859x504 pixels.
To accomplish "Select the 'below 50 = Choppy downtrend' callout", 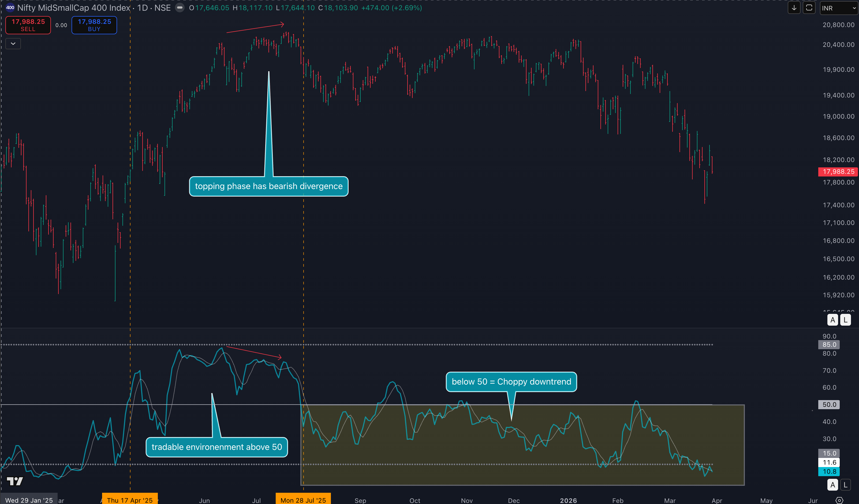I will pyautogui.click(x=511, y=382).
